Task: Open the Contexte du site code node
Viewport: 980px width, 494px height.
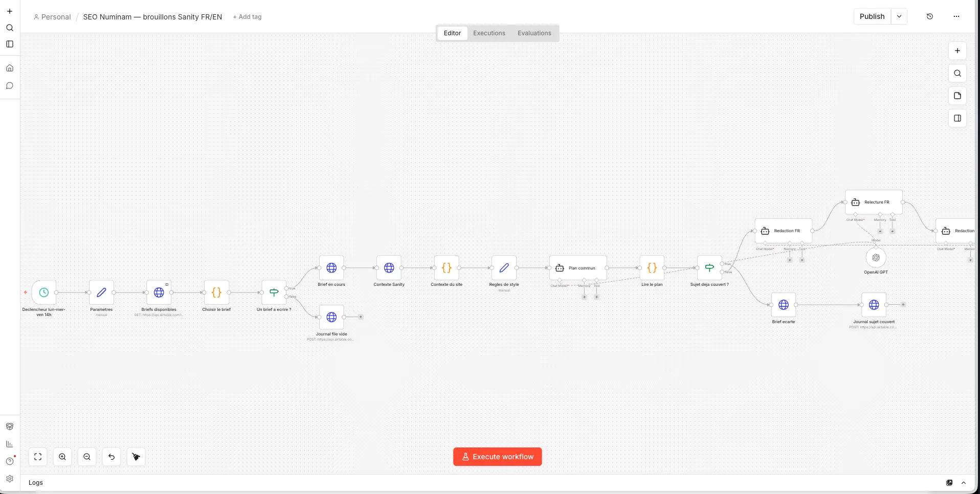Action: click(447, 267)
